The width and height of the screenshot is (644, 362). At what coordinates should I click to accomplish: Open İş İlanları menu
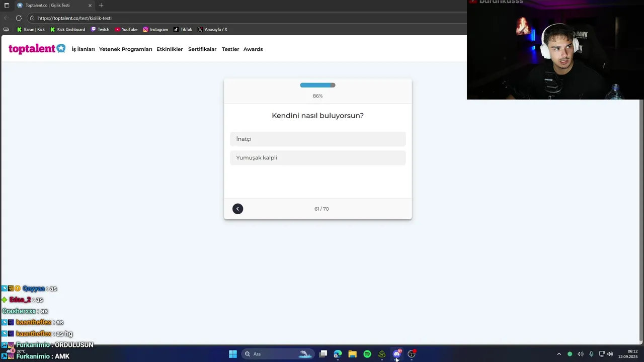pyautogui.click(x=83, y=49)
